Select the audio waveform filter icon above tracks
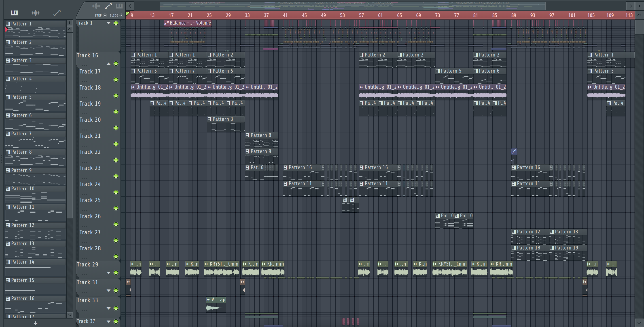Viewport: 644px width, 327px height. [96, 6]
